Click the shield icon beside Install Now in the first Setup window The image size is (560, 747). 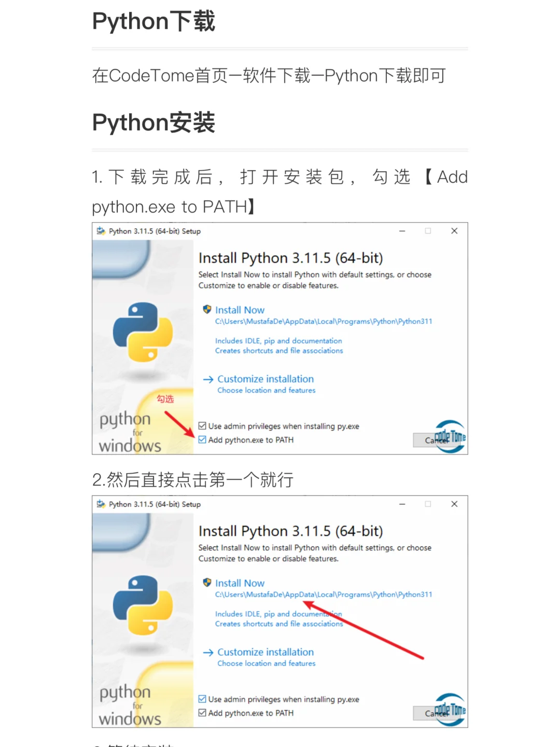[207, 309]
